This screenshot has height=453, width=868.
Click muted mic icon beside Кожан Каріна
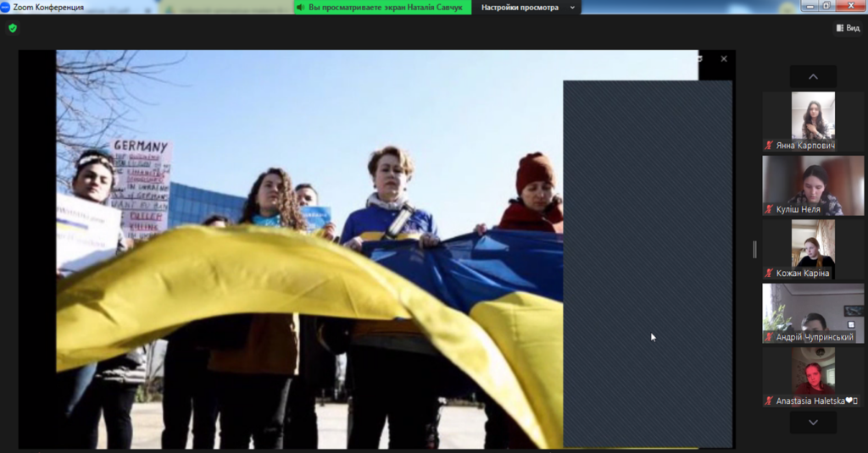[769, 273]
